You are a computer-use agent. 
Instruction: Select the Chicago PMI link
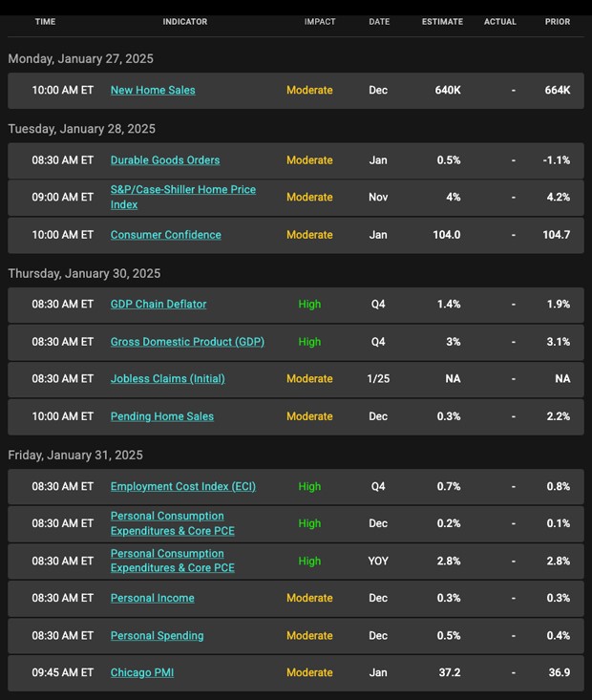142,672
